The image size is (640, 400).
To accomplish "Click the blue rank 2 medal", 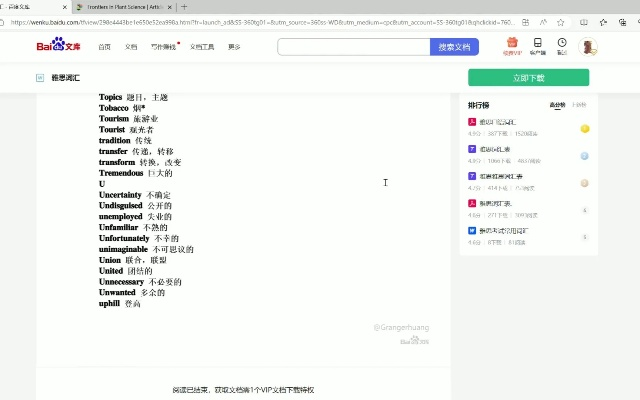I will tap(584, 156).
